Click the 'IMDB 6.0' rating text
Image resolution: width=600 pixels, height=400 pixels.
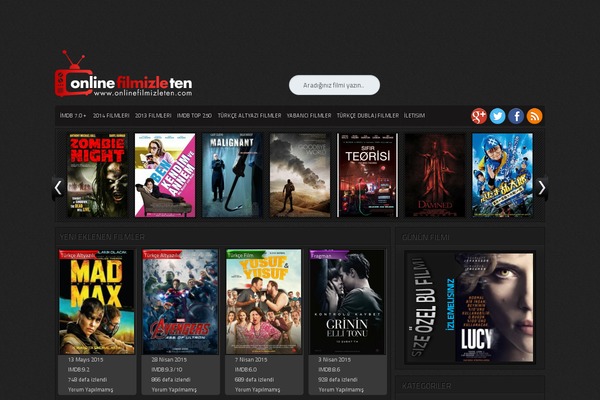[x=246, y=370]
